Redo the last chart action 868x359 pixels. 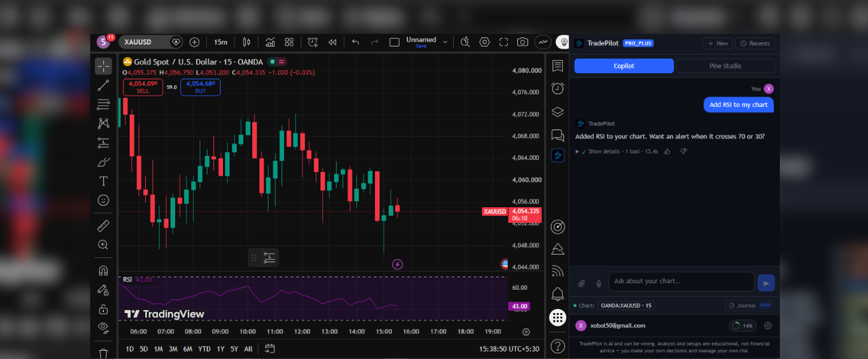374,42
